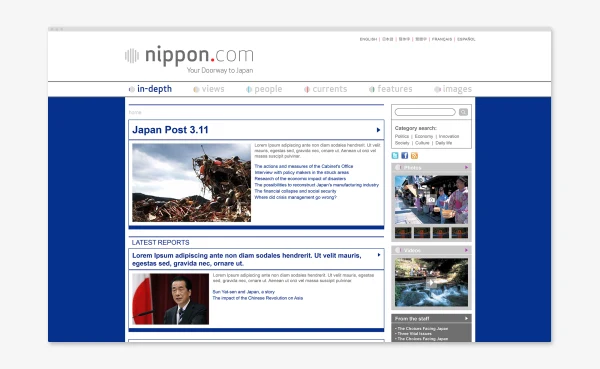Filter by Innovation category
This screenshot has width=600, height=369.
click(x=449, y=136)
